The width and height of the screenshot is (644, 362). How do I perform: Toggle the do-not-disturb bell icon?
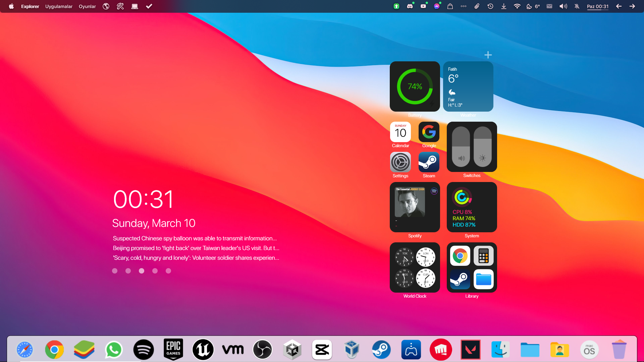(577, 6)
